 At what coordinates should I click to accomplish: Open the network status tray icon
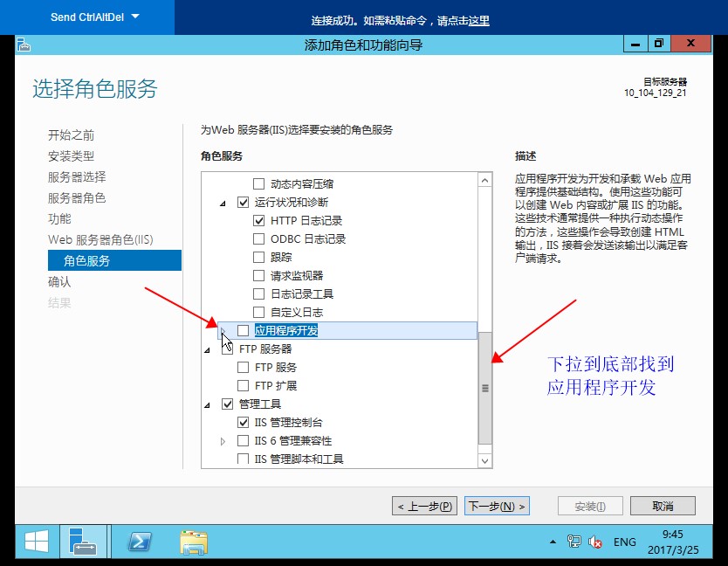pos(573,542)
